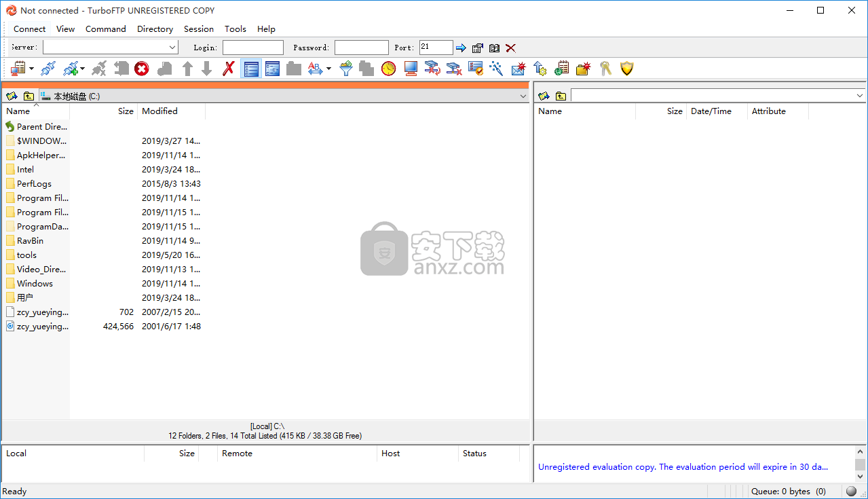Click the blue arrow quick connect go icon

tap(461, 48)
